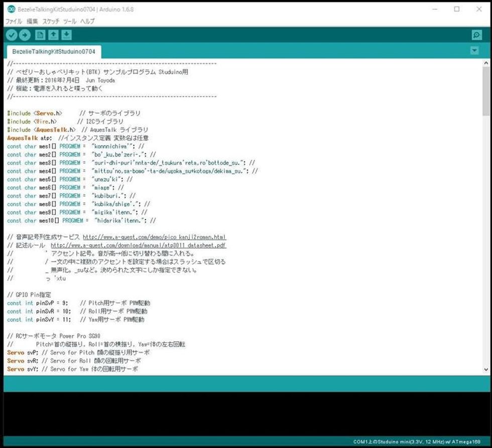This screenshot has width=492, height=448.
Task: Open the ファイル menu
Action: coord(14,22)
